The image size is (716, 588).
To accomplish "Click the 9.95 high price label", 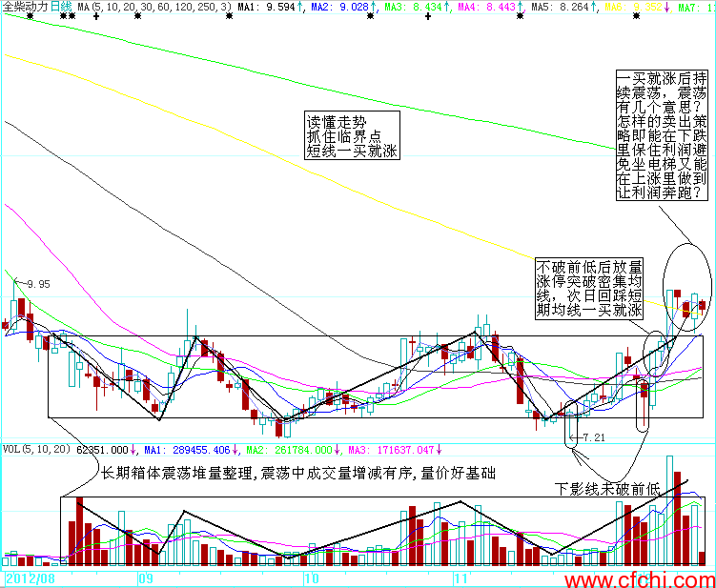I will click(38, 284).
